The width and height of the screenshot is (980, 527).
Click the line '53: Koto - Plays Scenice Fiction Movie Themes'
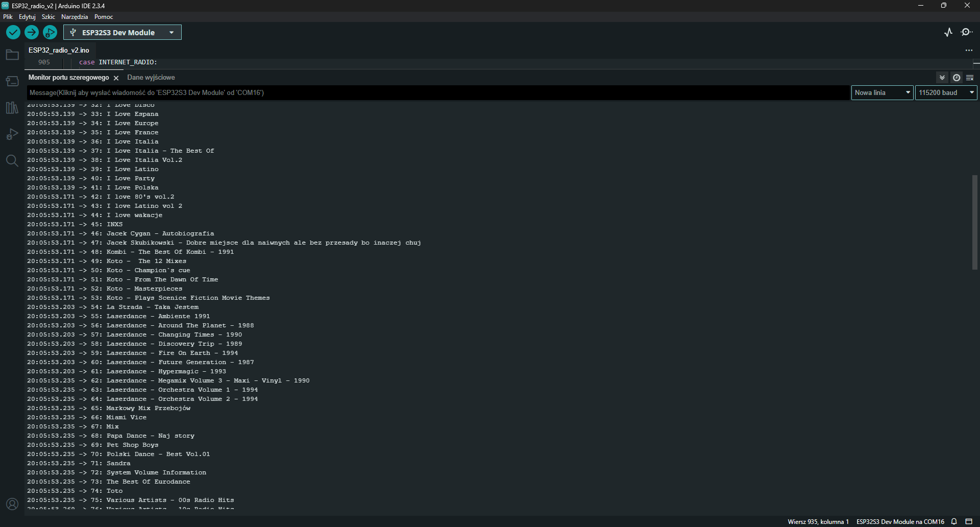click(x=149, y=298)
